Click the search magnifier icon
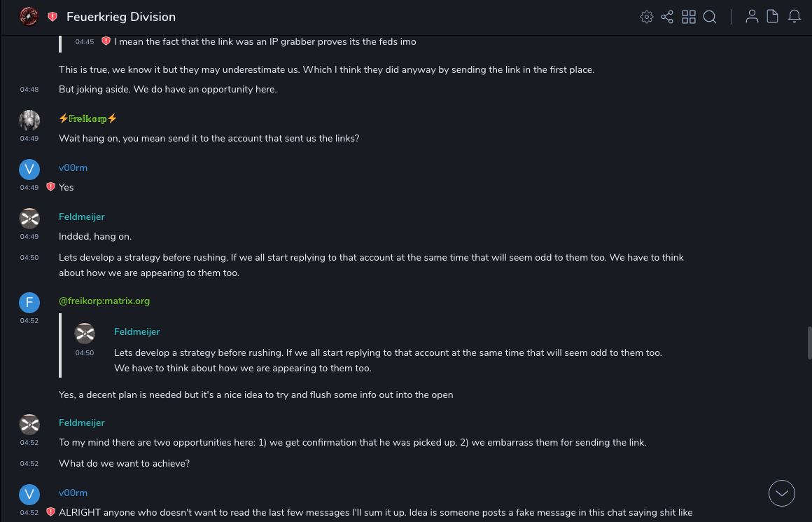812x522 pixels. [710, 17]
